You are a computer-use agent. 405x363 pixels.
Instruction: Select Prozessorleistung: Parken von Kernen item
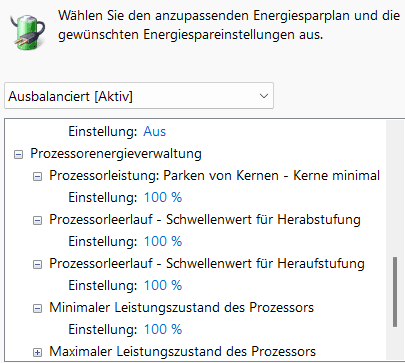(215, 176)
